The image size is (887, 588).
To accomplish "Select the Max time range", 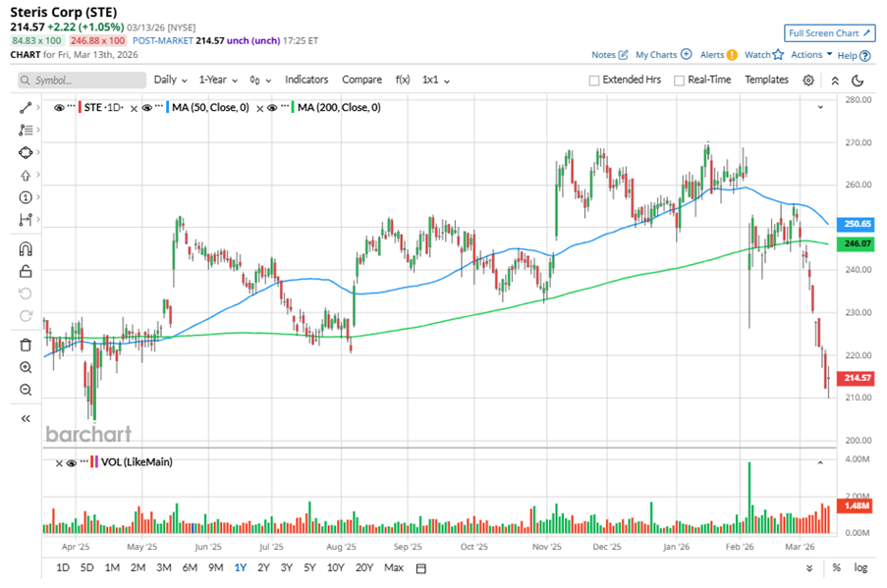I will [x=394, y=567].
